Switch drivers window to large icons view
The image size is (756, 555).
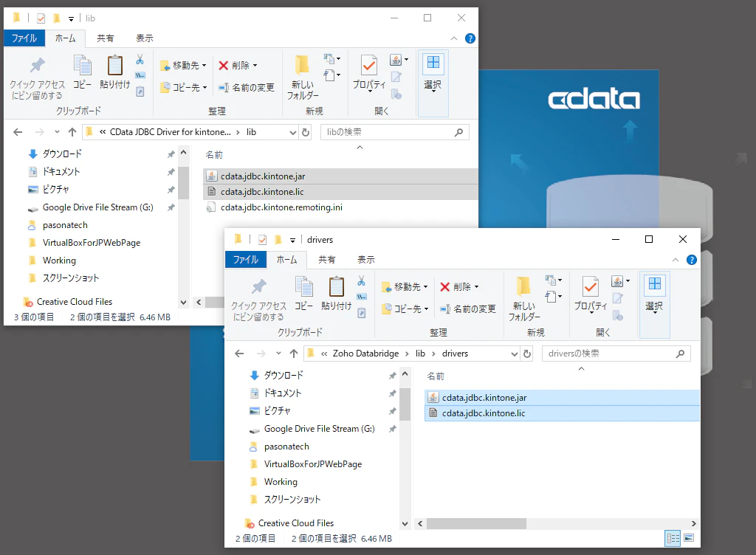689,538
